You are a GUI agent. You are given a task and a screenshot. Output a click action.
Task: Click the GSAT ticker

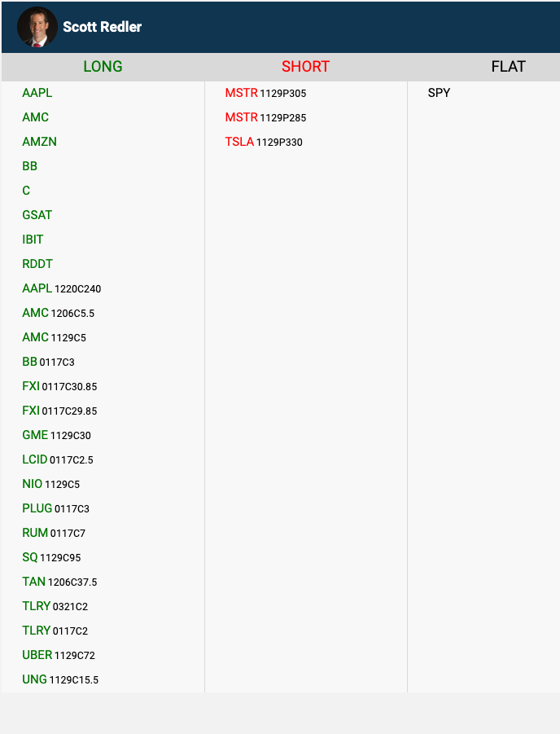[x=37, y=215]
